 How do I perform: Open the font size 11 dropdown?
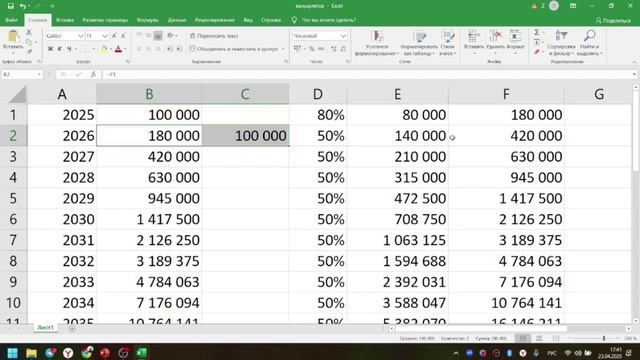point(105,36)
